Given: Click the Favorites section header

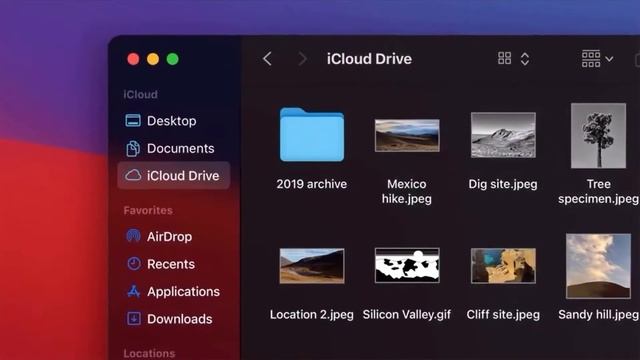Looking at the screenshot, I should (x=148, y=210).
